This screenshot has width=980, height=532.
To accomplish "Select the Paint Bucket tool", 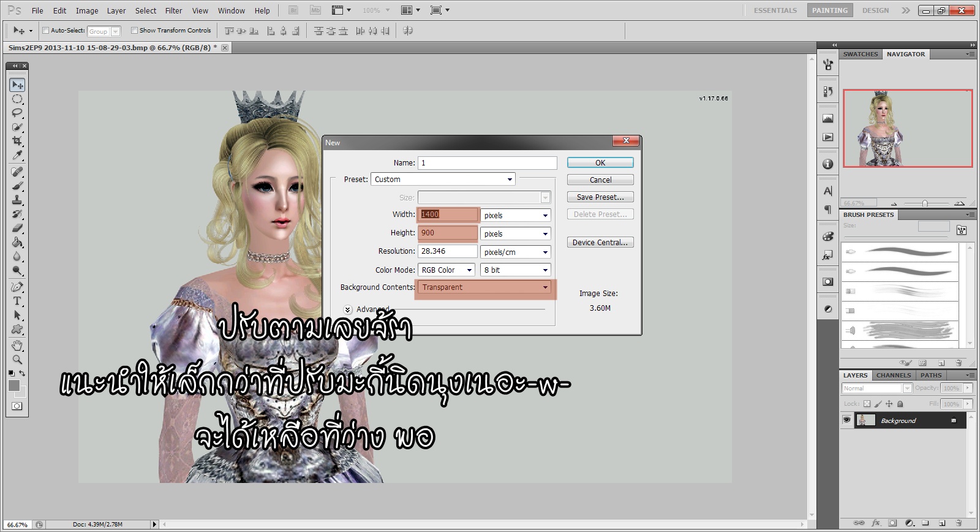I will (x=17, y=242).
